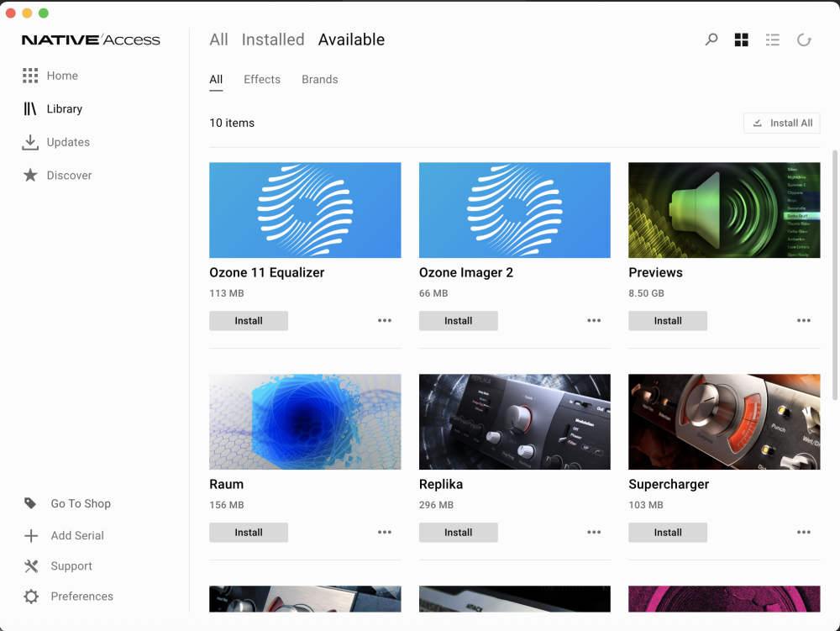
Task: Click the Go To Shop tag icon
Action: tap(30, 503)
